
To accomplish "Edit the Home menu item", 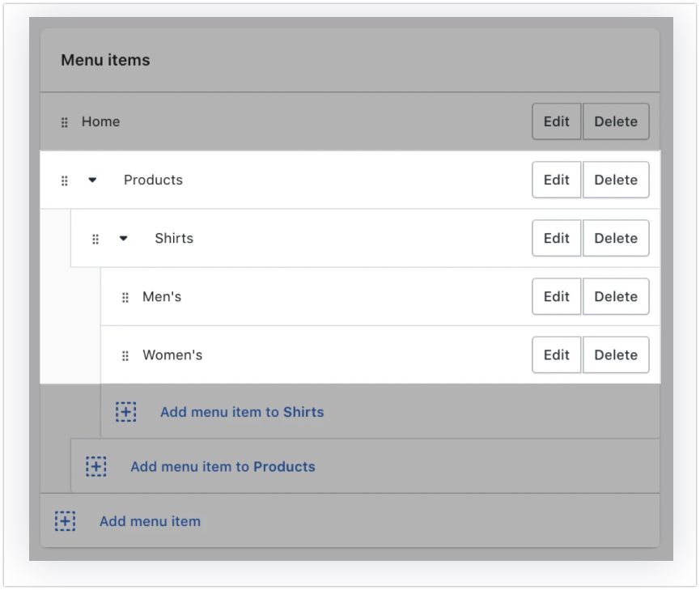I will (x=556, y=121).
